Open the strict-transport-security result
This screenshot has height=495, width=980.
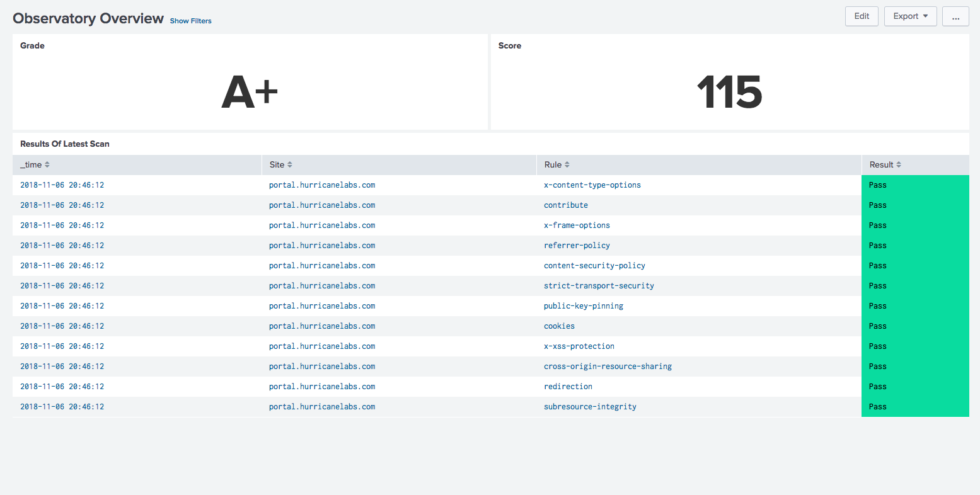coord(599,285)
